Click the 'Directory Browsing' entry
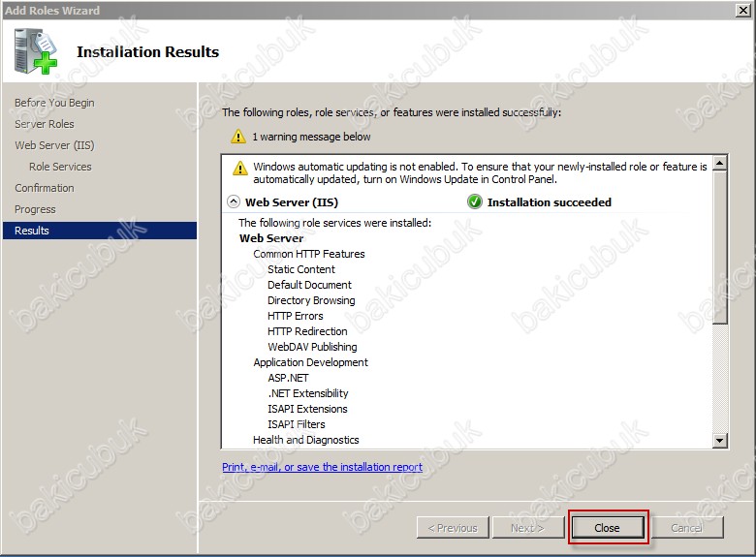 click(311, 300)
